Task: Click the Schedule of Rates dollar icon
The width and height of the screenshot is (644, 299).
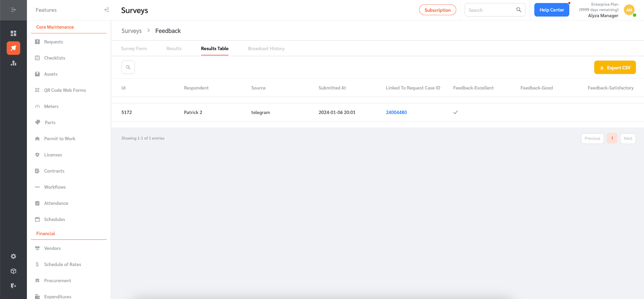Action: [37, 264]
